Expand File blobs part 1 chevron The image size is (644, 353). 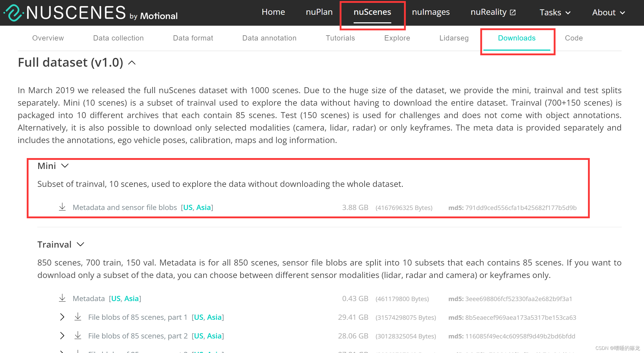62,317
